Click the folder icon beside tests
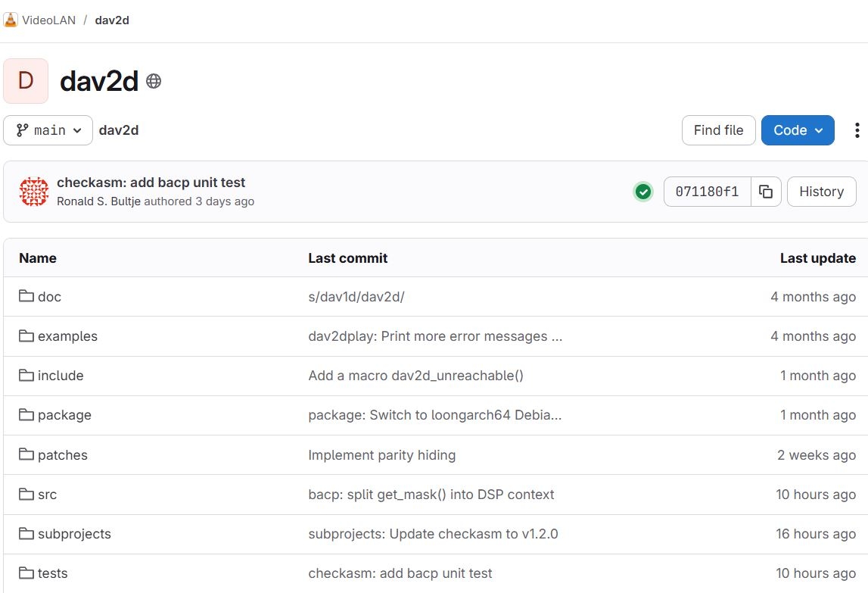The width and height of the screenshot is (868, 593). coord(26,573)
